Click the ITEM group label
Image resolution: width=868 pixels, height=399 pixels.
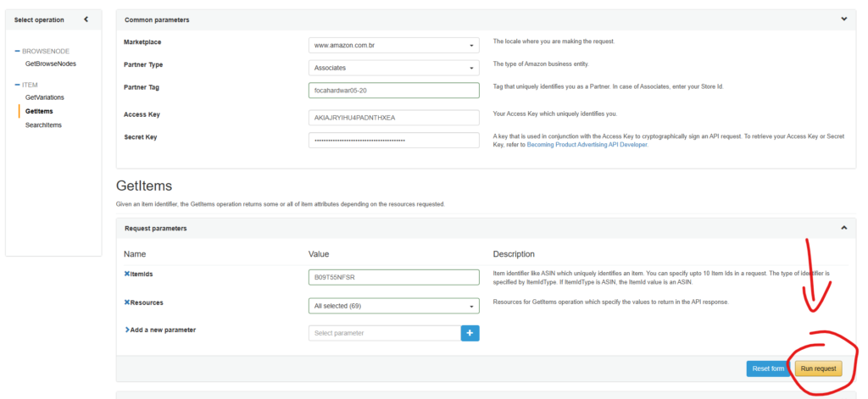[30, 85]
